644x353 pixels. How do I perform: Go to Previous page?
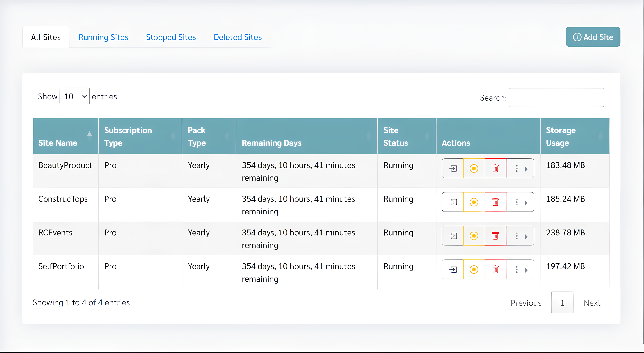(x=526, y=303)
